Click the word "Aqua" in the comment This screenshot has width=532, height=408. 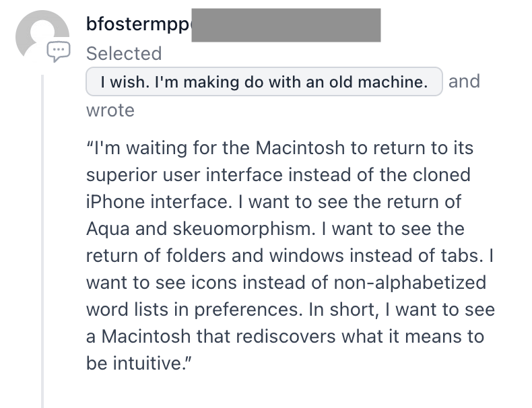[x=108, y=230]
